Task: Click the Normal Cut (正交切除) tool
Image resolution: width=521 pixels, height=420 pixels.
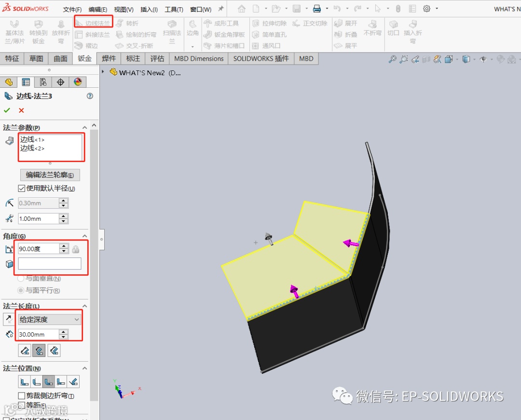Action: (x=310, y=23)
